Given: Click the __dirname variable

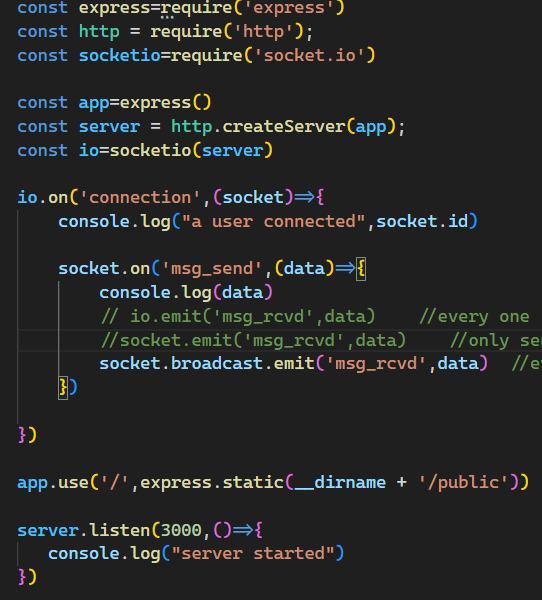Looking at the screenshot, I should 340,483.
